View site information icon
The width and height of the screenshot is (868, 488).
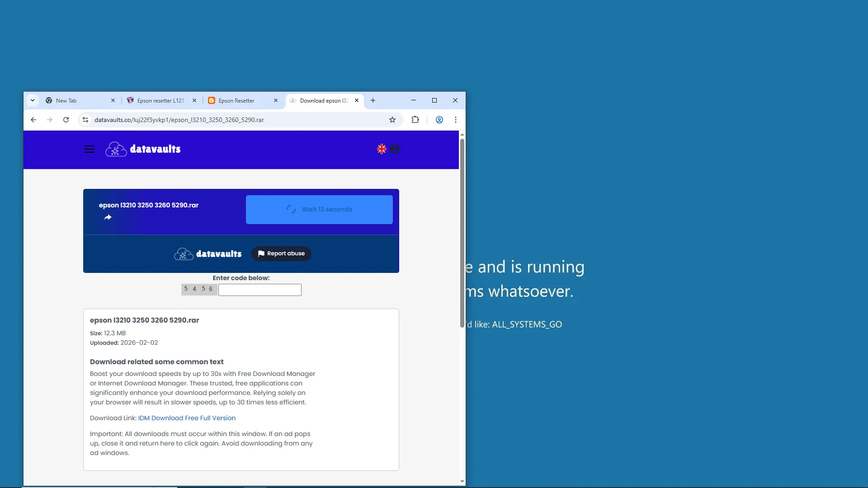tap(85, 120)
